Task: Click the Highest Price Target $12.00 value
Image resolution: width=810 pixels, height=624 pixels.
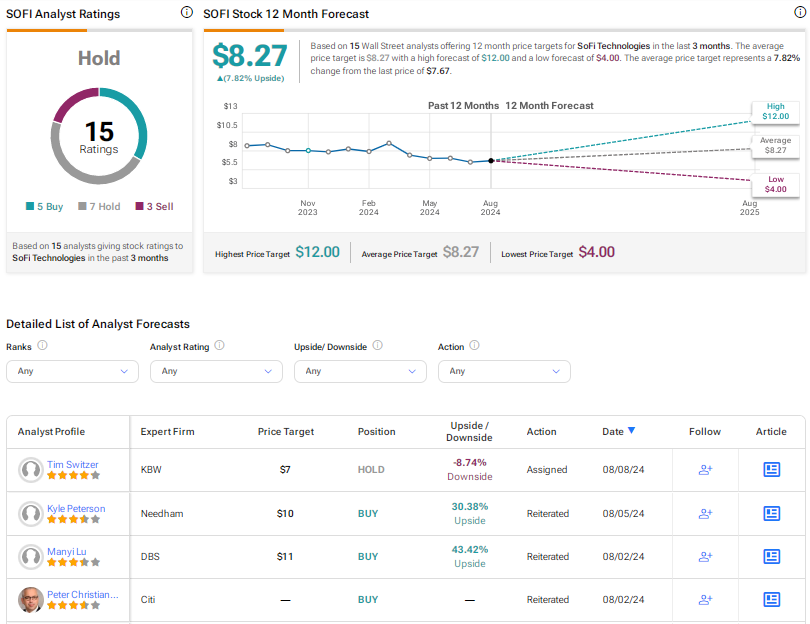Action: point(317,252)
